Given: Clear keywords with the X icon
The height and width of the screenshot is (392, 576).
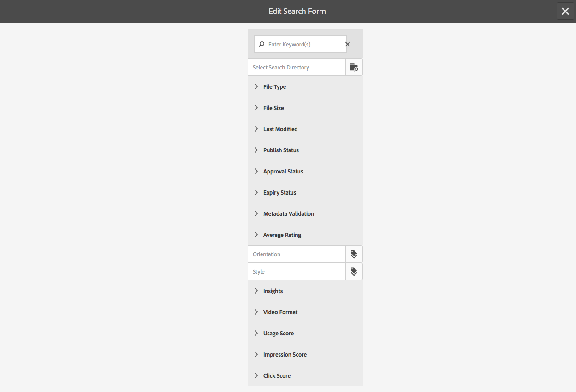Looking at the screenshot, I should (x=348, y=44).
